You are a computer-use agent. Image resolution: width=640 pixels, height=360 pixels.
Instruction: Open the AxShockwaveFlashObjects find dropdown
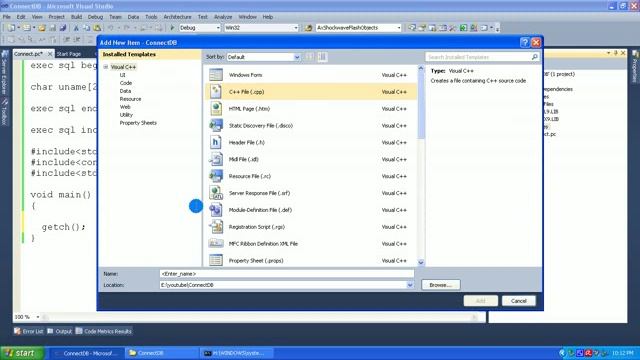[x=399, y=28]
